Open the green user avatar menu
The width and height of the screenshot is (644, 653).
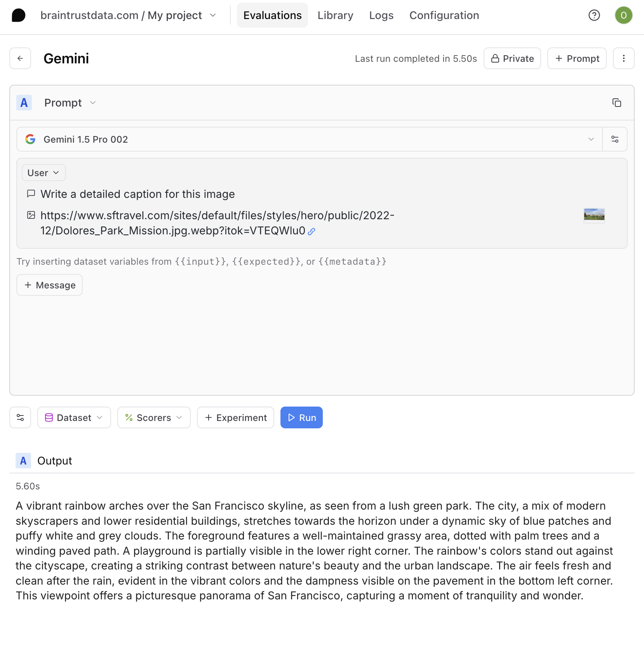(623, 16)
